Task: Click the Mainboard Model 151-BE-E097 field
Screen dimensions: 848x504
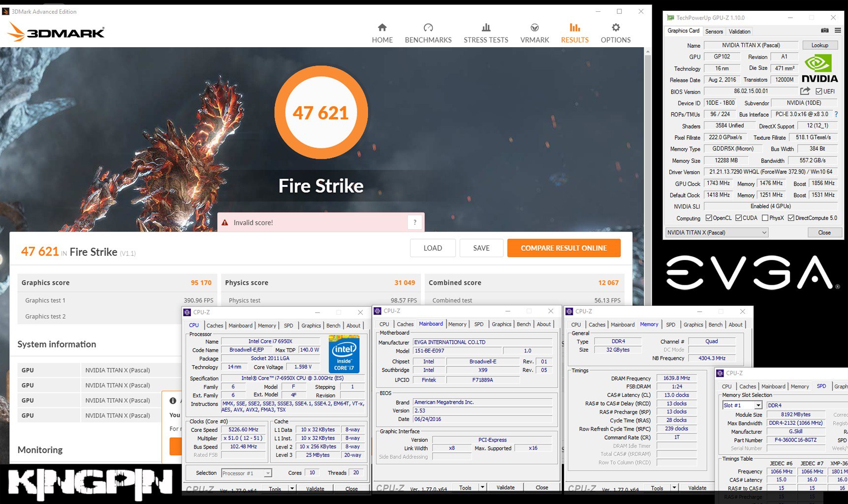Action: point(458,351)
